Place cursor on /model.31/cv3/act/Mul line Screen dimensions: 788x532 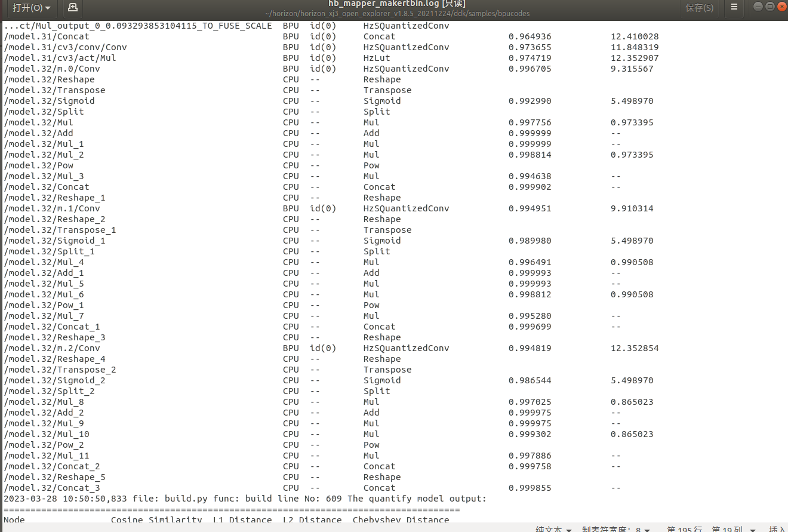click(60, 58)
